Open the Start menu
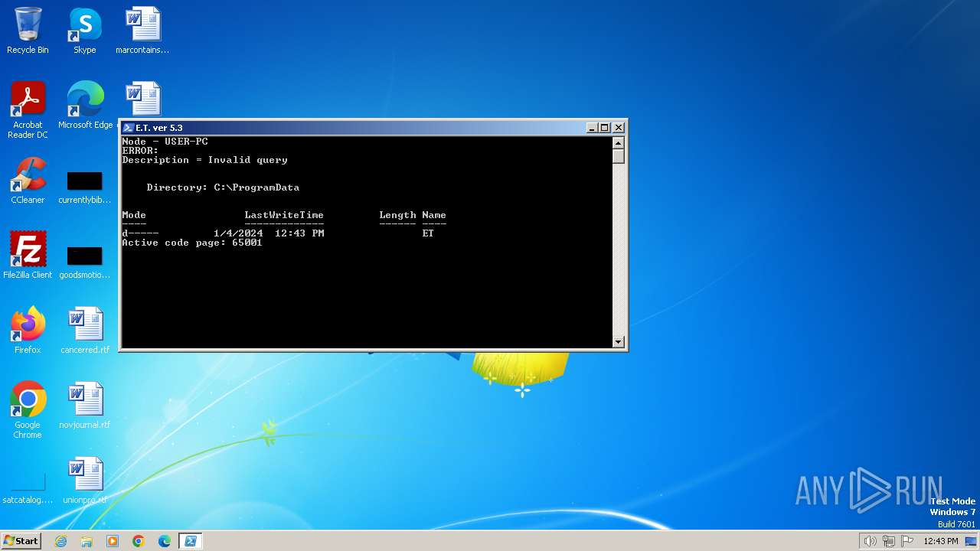 point(21,541)
